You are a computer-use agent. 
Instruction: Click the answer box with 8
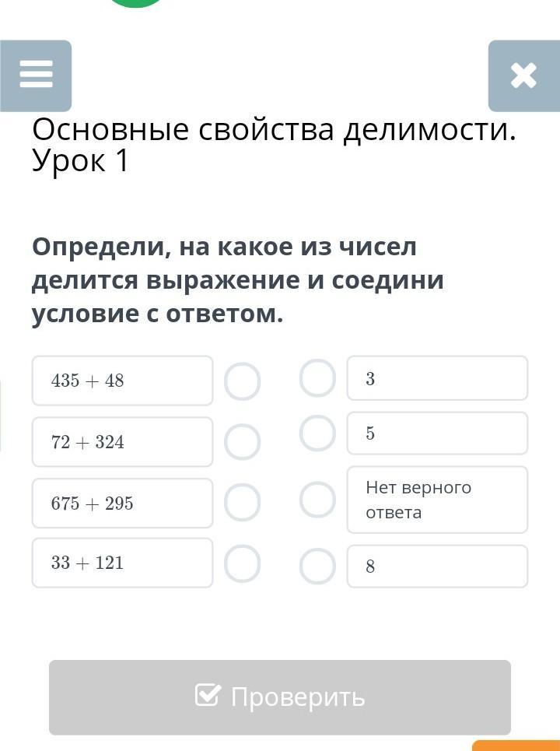[437, 566]
